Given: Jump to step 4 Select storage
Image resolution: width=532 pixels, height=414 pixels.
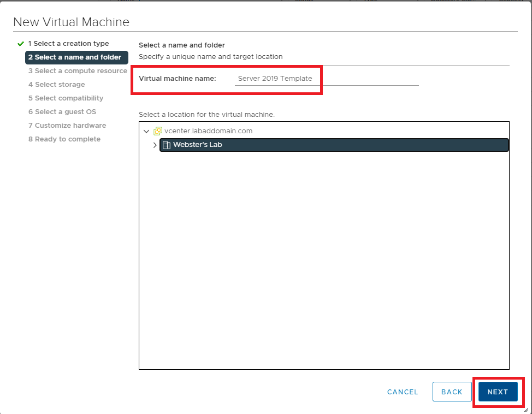Looking at the screenshot, I should pyautogui.click(x=56, y=85).
